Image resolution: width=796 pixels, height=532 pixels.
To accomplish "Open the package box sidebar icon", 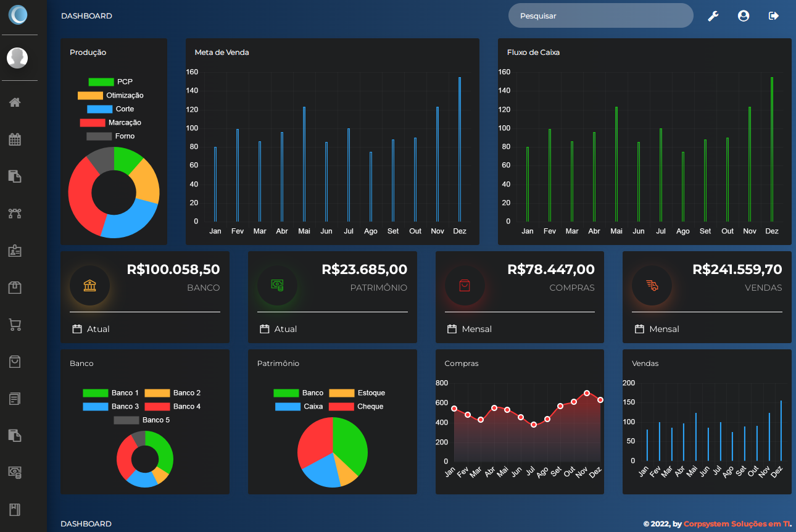I will pyautogui.click(x=15, y=288).
